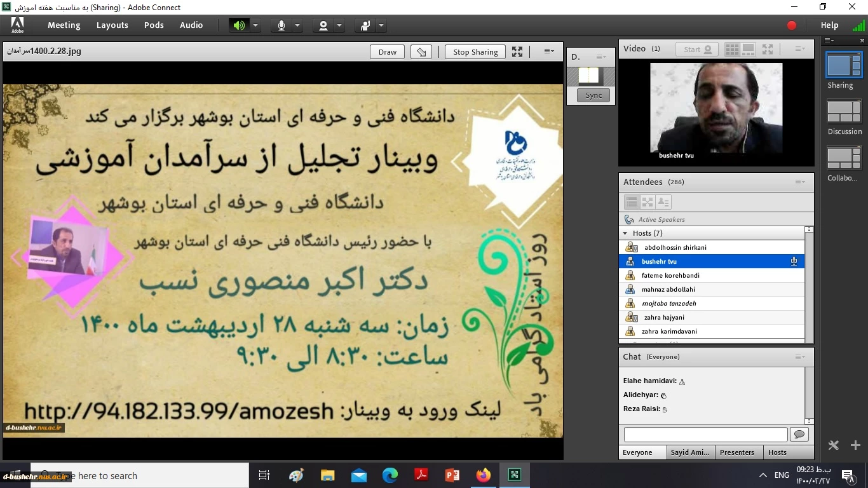Click the raise hand status icon
The image size is (868, 488).
click(365, 25)
